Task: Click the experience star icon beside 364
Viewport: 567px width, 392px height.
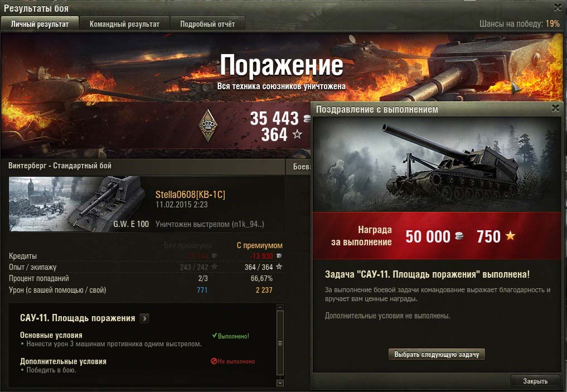Action: (297, 134)
